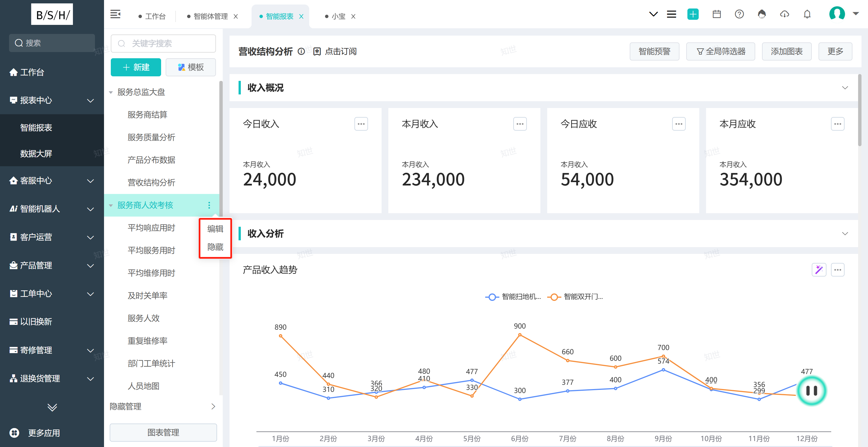
Task: Collapse the 服务总监大盘 tree group
Action: pyautogui.click(x=111, y=92)
